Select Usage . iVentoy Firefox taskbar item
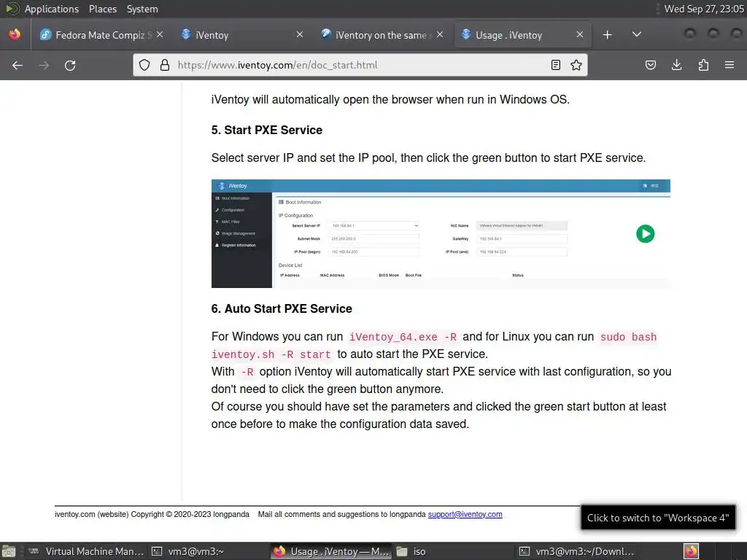The image size is (747, 560). pos(332,551)
